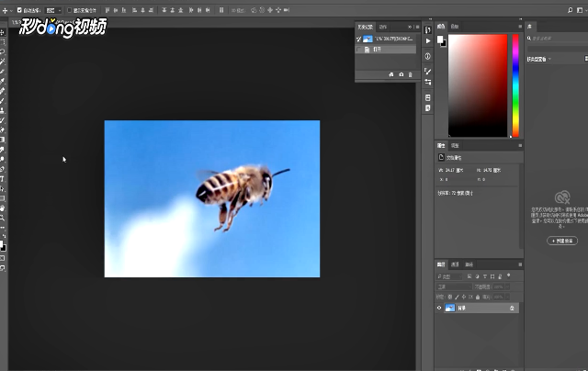Viewport: 588px width, 371px height.
Task: Toggle adjustment layer filter icon
Action: point(477,276)
